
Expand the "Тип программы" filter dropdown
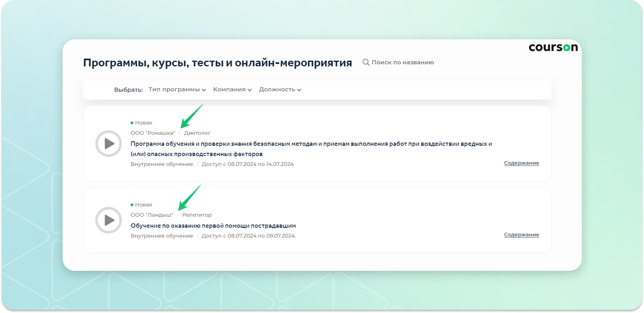(177, 90)
